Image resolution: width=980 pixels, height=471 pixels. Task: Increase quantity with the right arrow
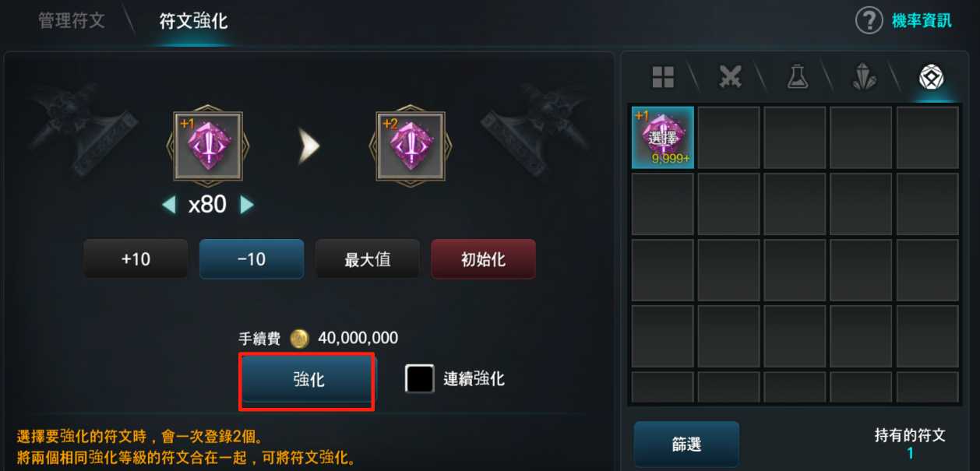[x=246, y=205]
